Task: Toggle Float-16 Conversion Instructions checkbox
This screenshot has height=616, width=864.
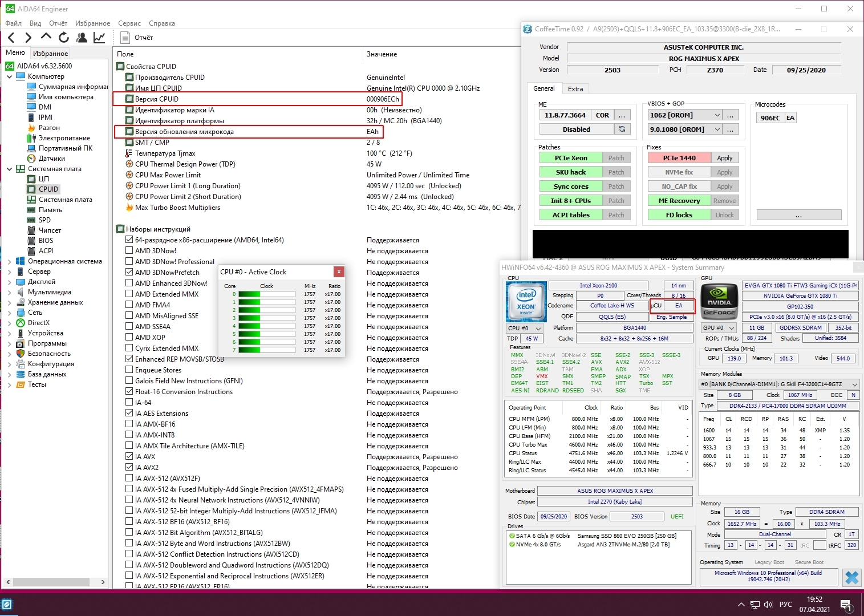Action: pyautogui.click(x=129, y=392)
